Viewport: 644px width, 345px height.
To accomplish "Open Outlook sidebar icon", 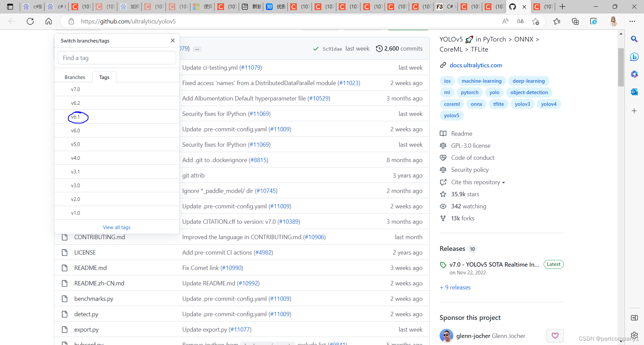I will click(634, 92).
